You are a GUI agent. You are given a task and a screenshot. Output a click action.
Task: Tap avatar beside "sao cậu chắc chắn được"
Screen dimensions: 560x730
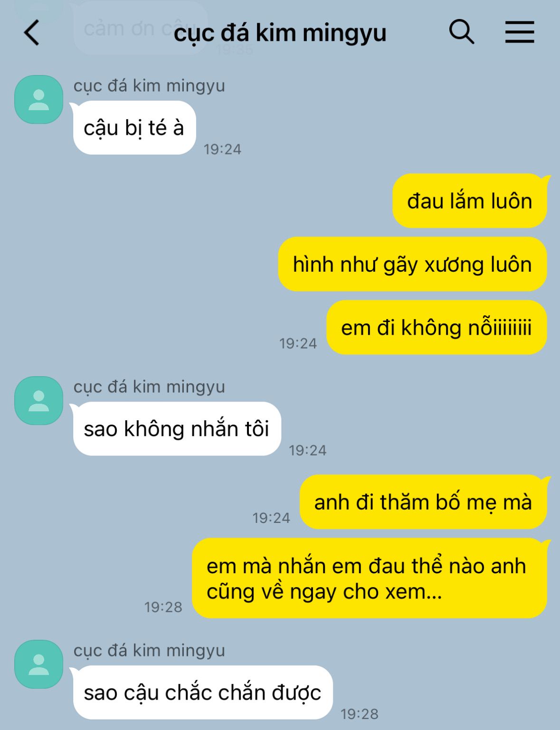(x=39, y=664)
